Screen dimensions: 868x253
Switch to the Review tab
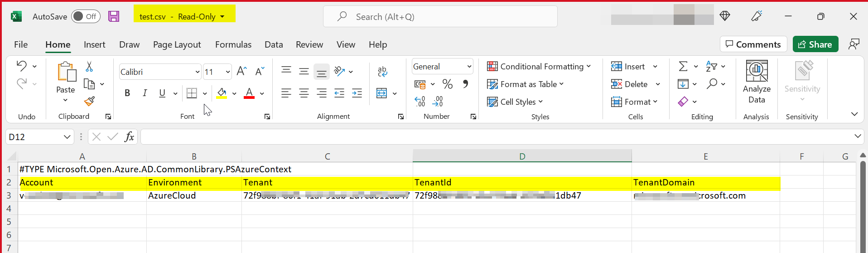(x=309, y=44)
